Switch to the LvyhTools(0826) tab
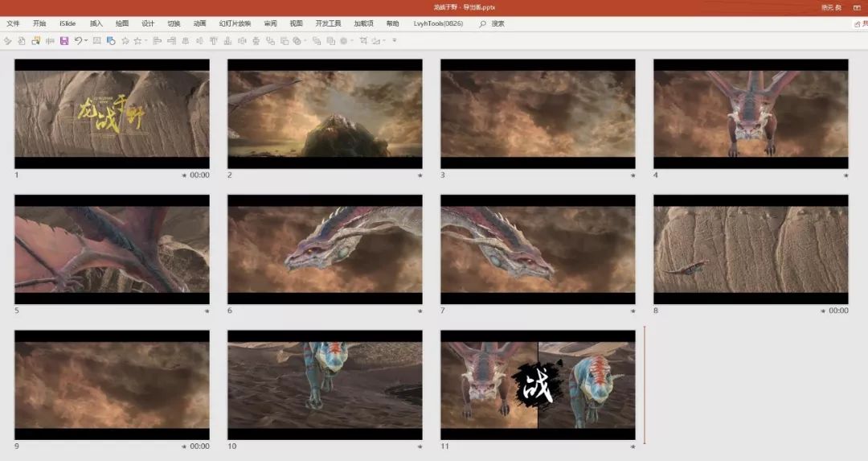868x461 pixels. pos(438,24)
